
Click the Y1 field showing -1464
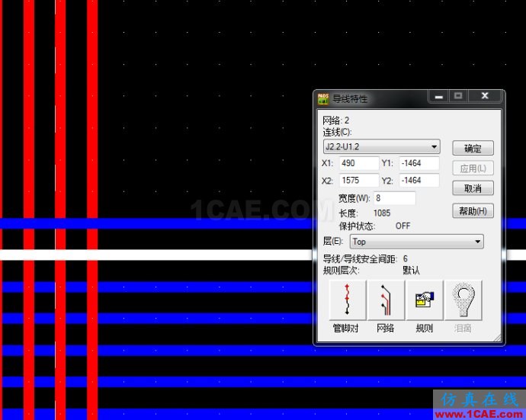(419, 163)
